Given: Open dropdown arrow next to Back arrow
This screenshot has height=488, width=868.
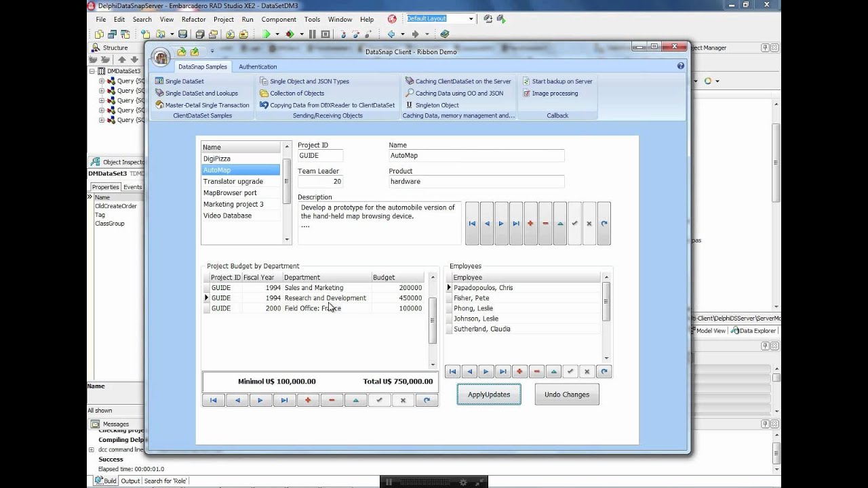Looking at the screenshot, I should (x=402, y=34).
